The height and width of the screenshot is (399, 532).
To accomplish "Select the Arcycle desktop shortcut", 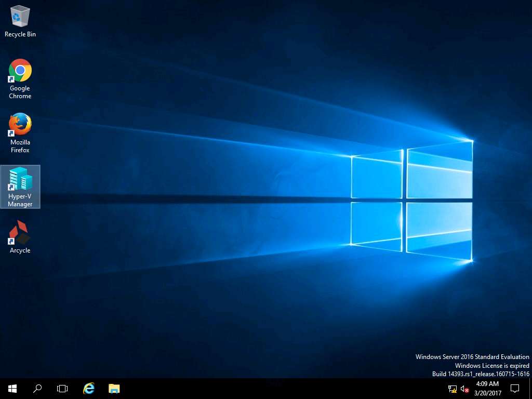I will coord(20,237).
